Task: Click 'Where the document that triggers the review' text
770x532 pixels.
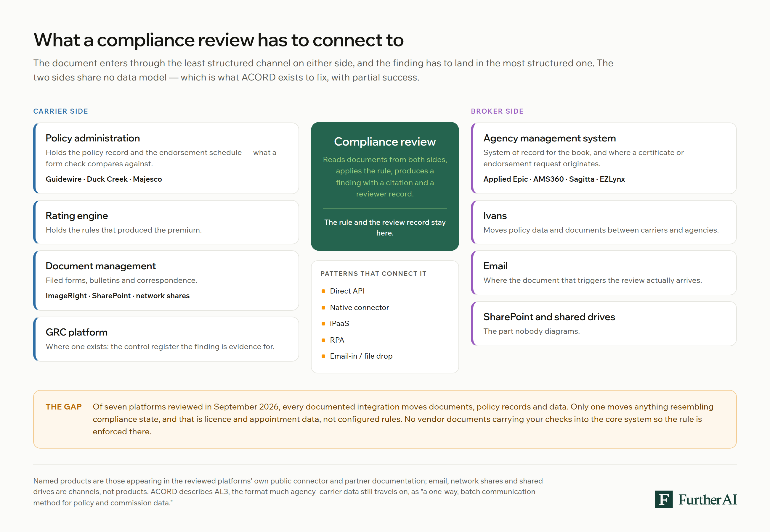Action: [593, 280]
